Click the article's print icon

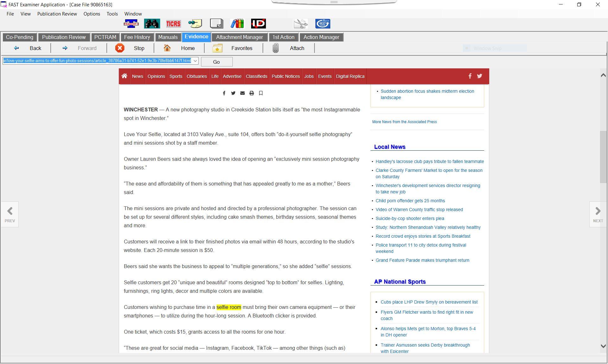tap(251, 93)
